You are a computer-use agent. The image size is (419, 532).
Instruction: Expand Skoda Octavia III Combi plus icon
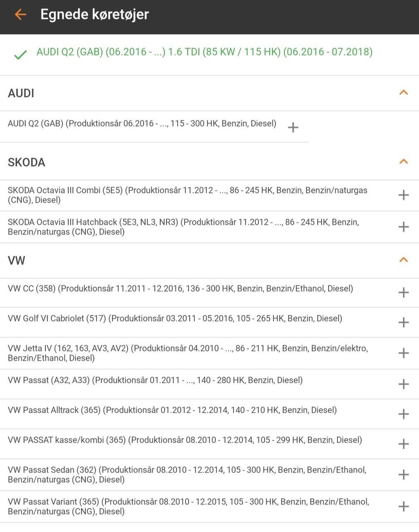pos(404,195)
